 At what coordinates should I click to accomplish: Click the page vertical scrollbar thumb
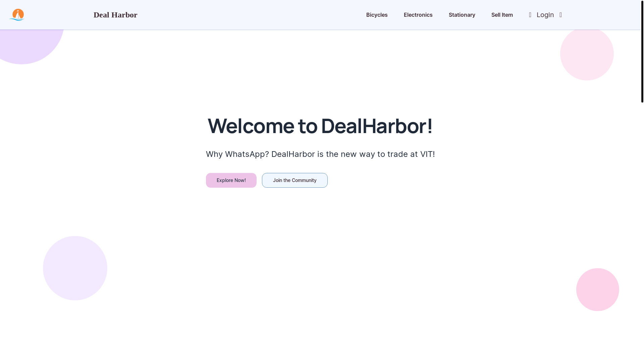pos(642,51)
